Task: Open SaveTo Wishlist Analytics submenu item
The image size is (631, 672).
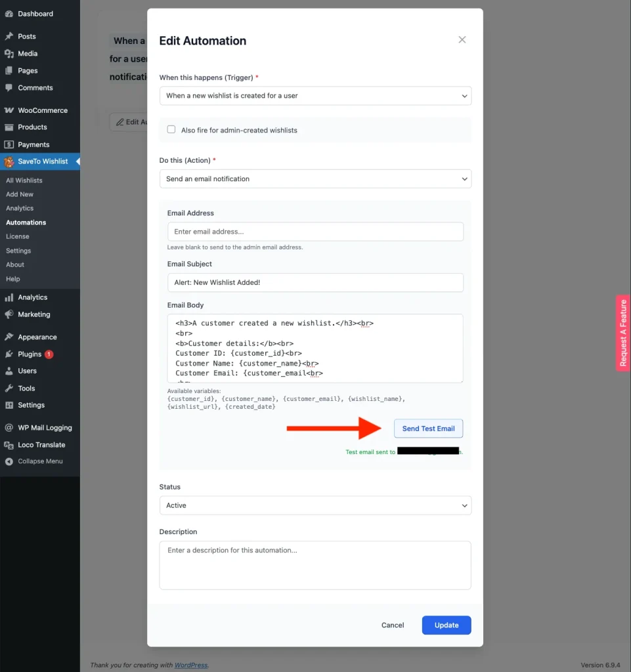Action: (x=20, y=208)
